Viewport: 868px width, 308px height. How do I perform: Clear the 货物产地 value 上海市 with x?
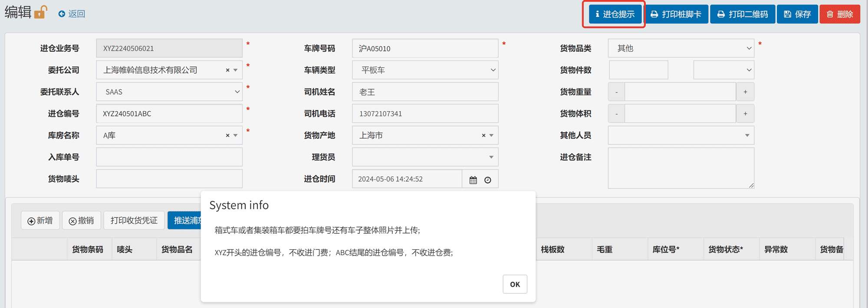(483, 135)
